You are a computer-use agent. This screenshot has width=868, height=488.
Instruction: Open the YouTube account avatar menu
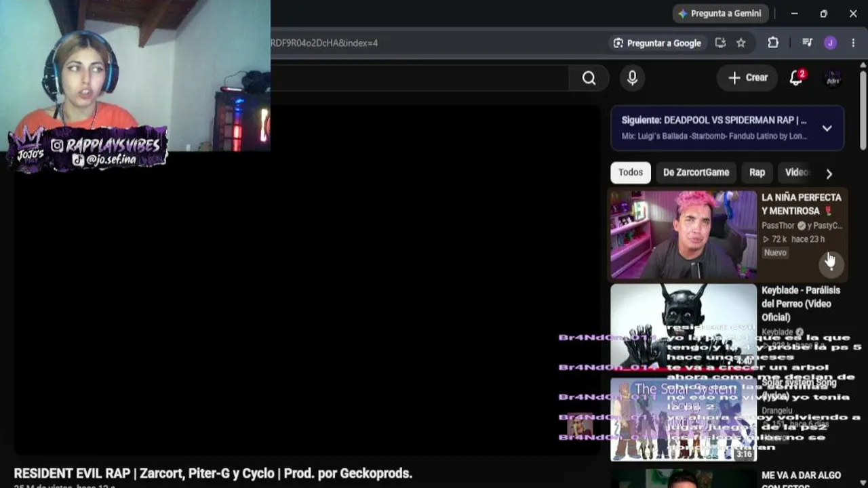coord(833,78)
